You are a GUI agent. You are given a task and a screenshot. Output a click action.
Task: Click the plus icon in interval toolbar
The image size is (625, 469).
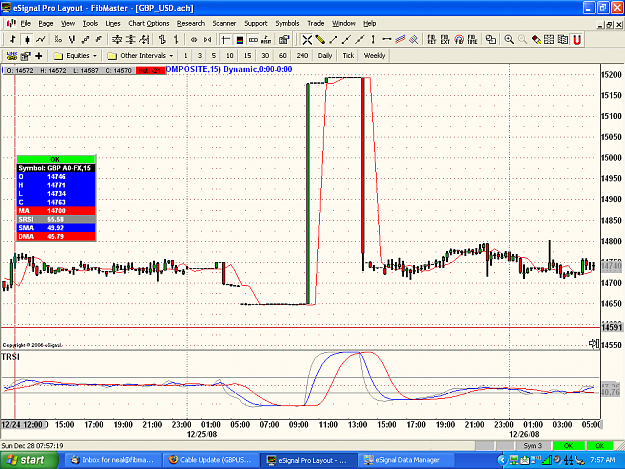[x=39, y=56]
